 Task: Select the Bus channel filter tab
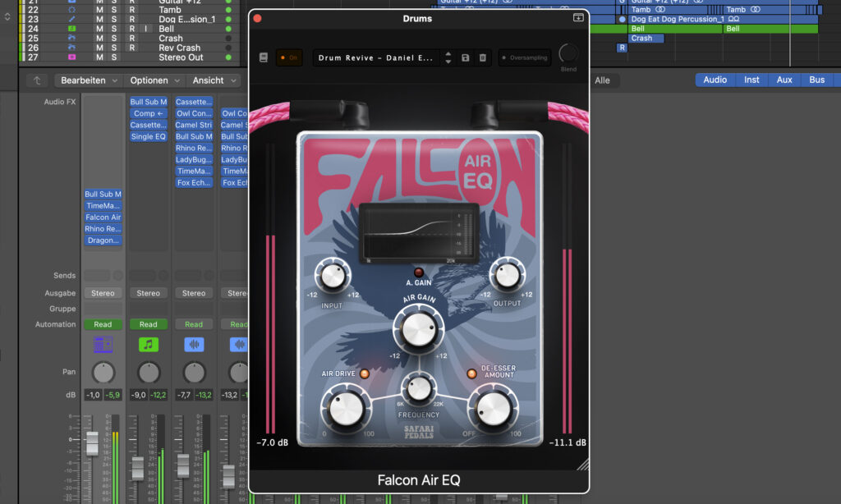[817, 80]
